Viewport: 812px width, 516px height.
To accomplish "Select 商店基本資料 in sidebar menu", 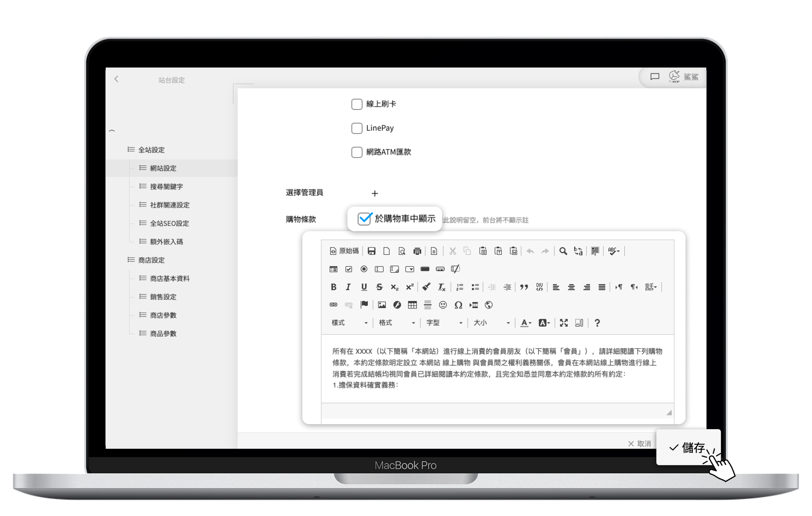I will tap(170, 279).
